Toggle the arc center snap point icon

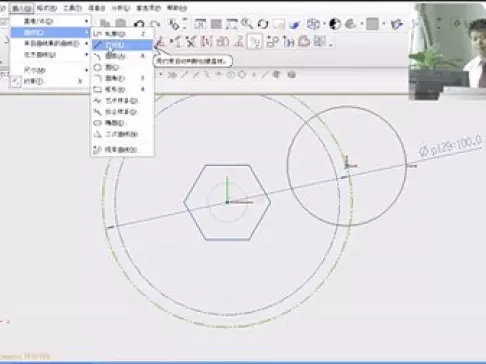pyautogui.click(x=231, y=75)
